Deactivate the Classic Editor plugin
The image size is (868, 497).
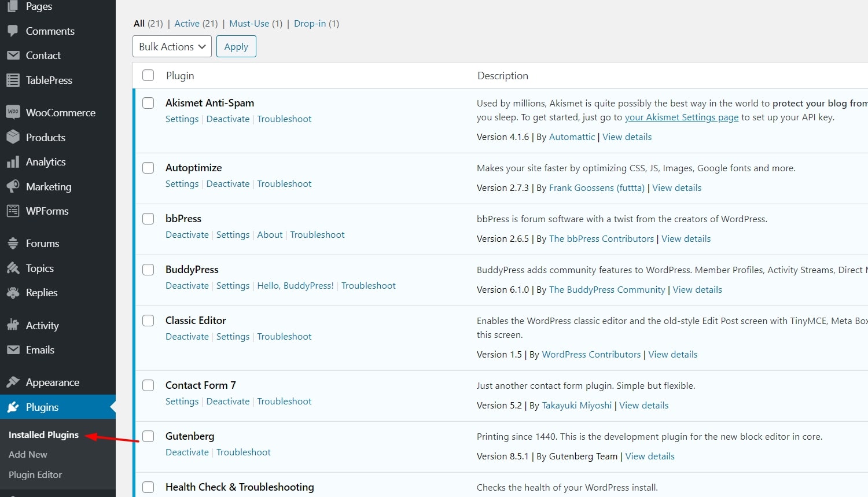(187, 337)
